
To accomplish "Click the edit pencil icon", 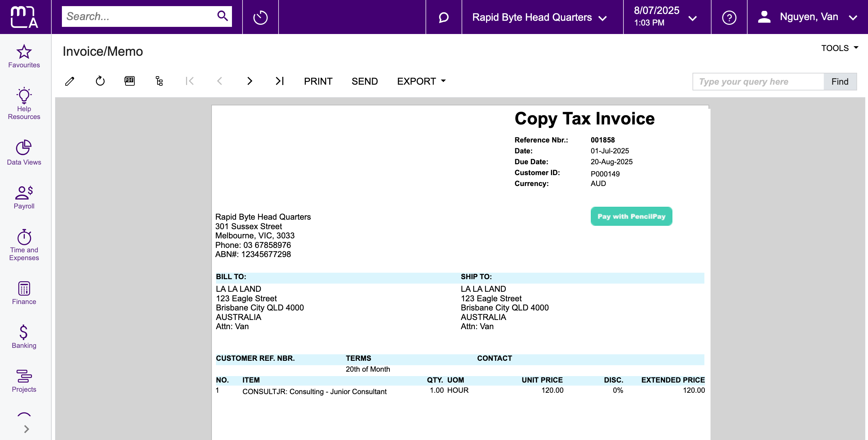I will click(x=70, y=81).
